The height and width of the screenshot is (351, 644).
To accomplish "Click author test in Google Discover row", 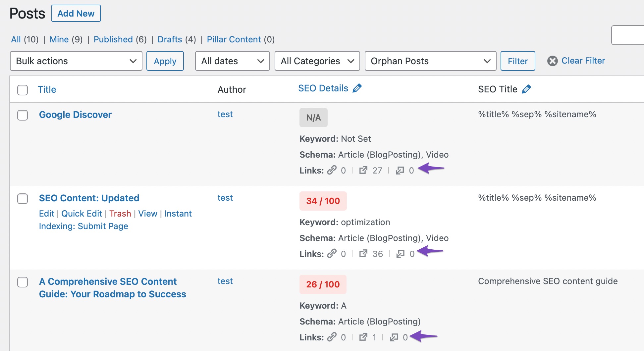I will [225, 114].
